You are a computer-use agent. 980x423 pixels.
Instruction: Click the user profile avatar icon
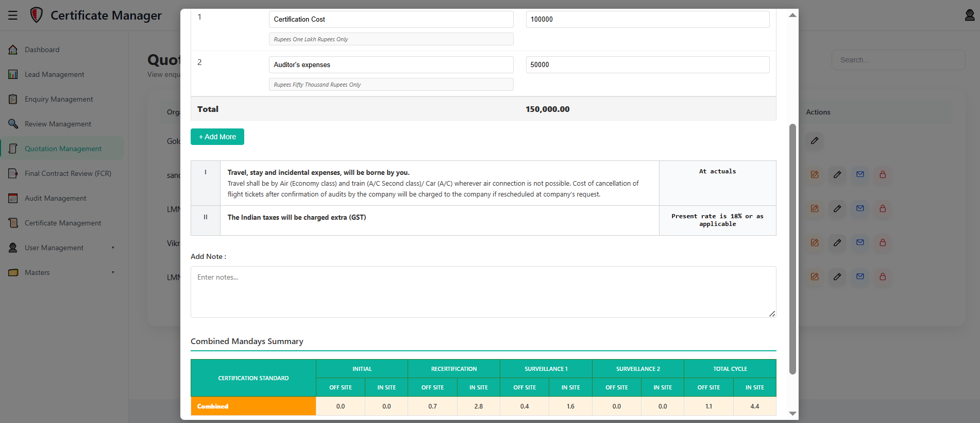[969, 15]
